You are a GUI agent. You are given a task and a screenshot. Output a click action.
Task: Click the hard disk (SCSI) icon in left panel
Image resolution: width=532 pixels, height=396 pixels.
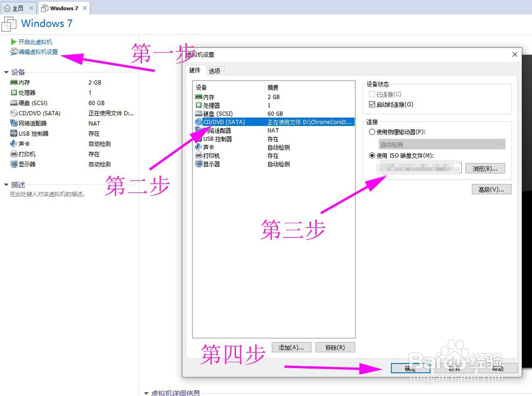(x=14, y=103)
